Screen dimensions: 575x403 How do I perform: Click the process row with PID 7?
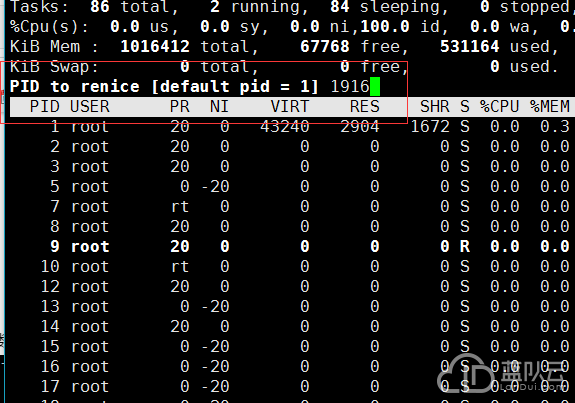290,206
